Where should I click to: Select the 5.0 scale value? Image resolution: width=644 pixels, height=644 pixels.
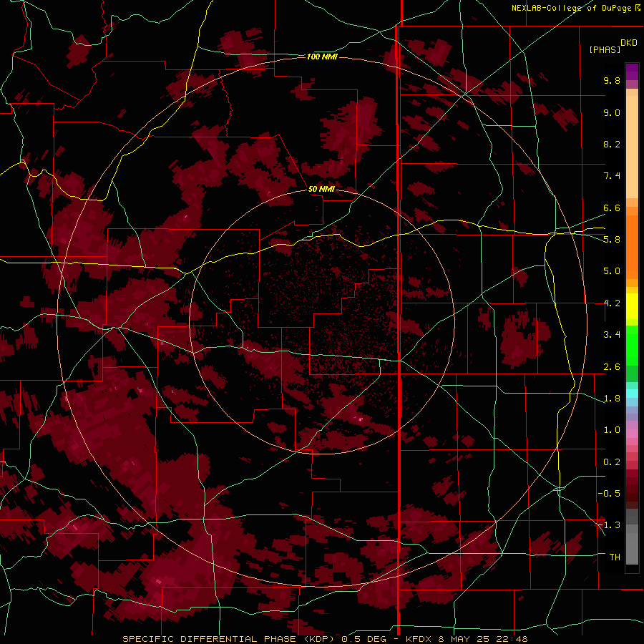pyautogui.click(x=612, y=271)
